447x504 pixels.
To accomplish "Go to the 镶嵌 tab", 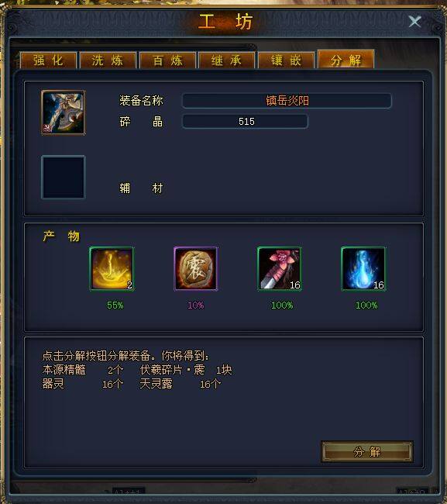I will tap(286, 60).
